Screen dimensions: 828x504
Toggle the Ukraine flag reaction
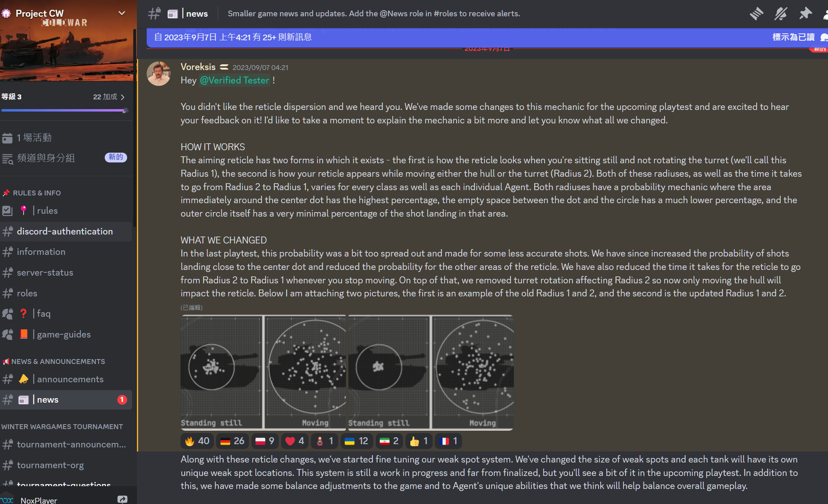(356, 441)
